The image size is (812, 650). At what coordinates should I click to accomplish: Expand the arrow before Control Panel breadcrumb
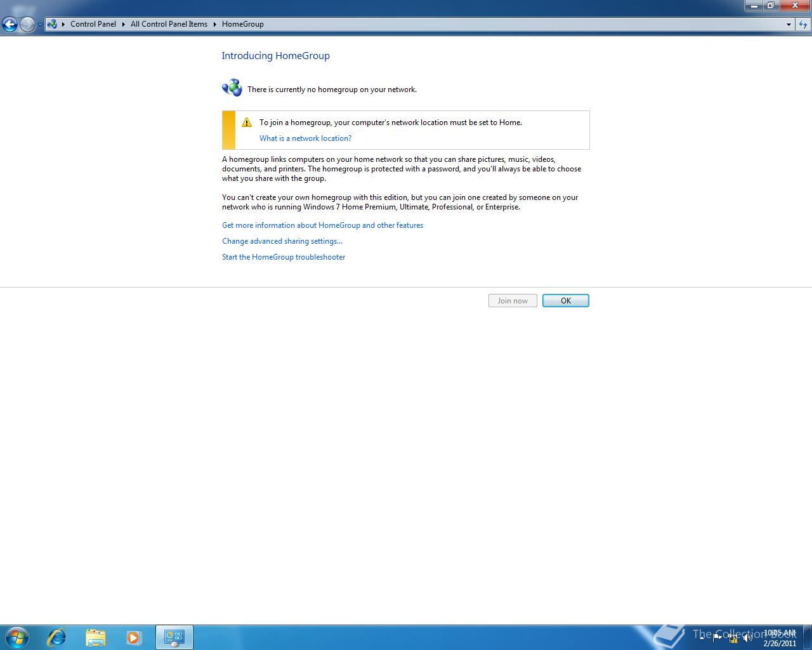point(63,24)
